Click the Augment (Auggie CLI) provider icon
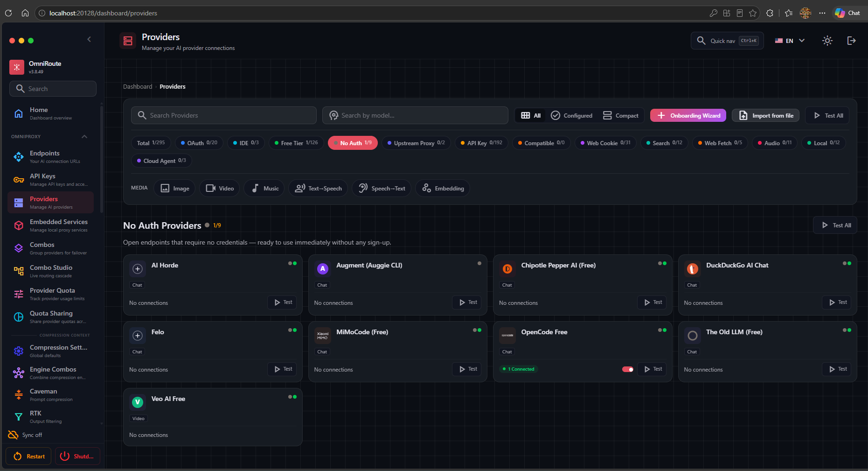868x471 pixels. [x=322, y=269]
